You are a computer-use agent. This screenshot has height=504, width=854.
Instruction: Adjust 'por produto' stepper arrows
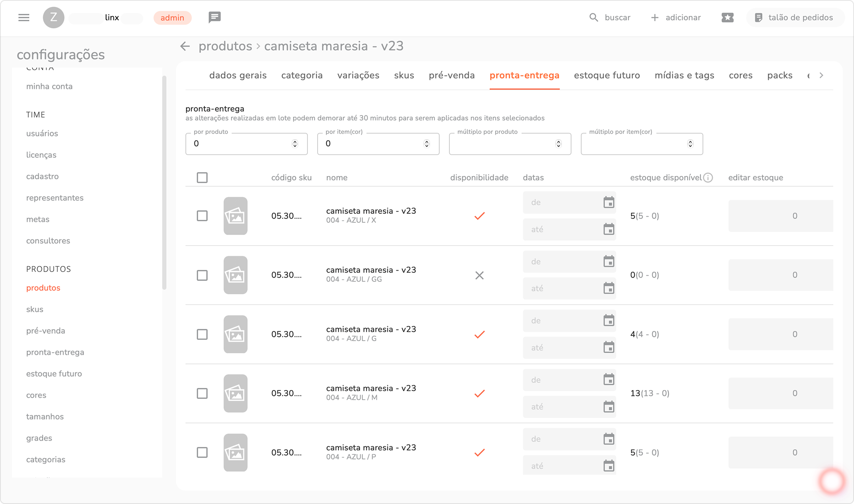(295, 144)
